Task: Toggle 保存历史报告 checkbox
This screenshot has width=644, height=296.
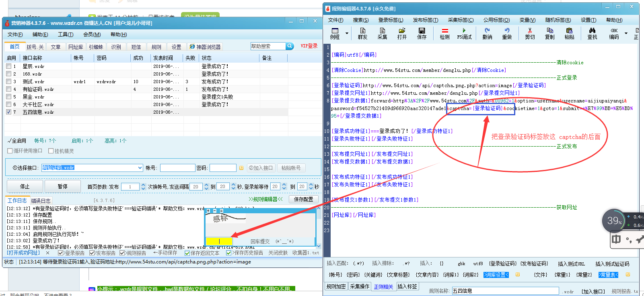Action: [x=228, y=253]
